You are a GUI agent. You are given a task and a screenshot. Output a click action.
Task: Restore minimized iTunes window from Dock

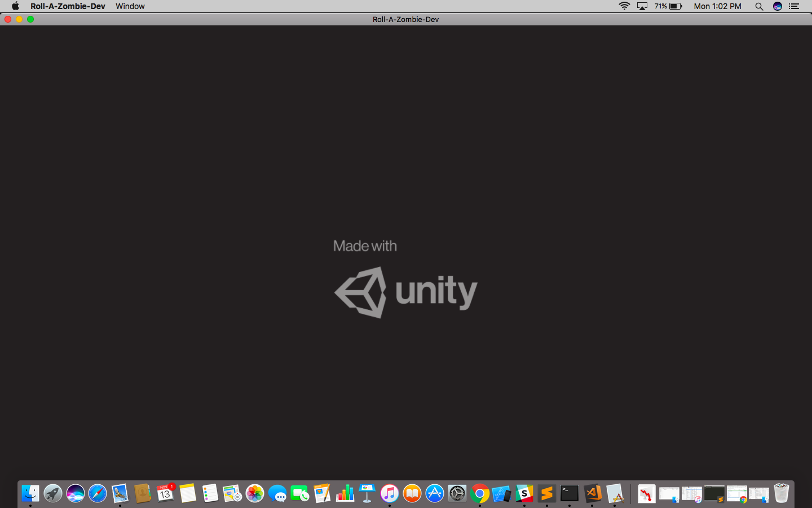[692, 494]
